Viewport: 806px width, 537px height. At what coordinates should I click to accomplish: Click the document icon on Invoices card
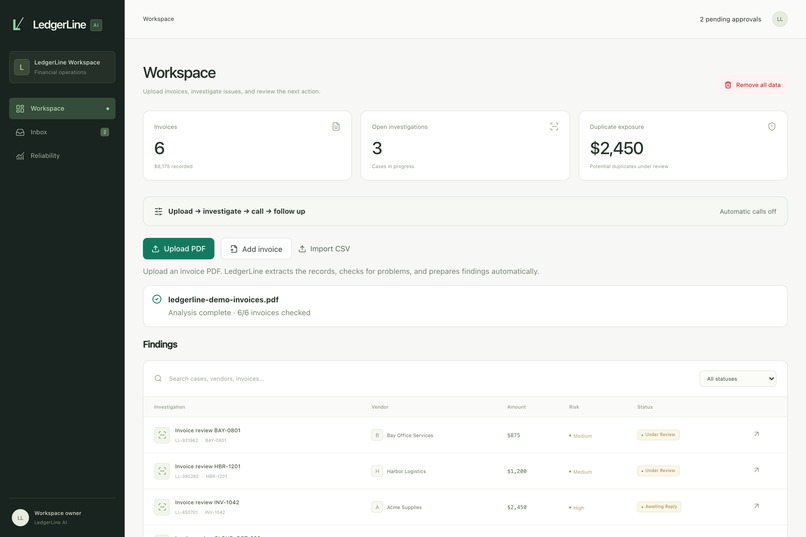pos(336,126)
